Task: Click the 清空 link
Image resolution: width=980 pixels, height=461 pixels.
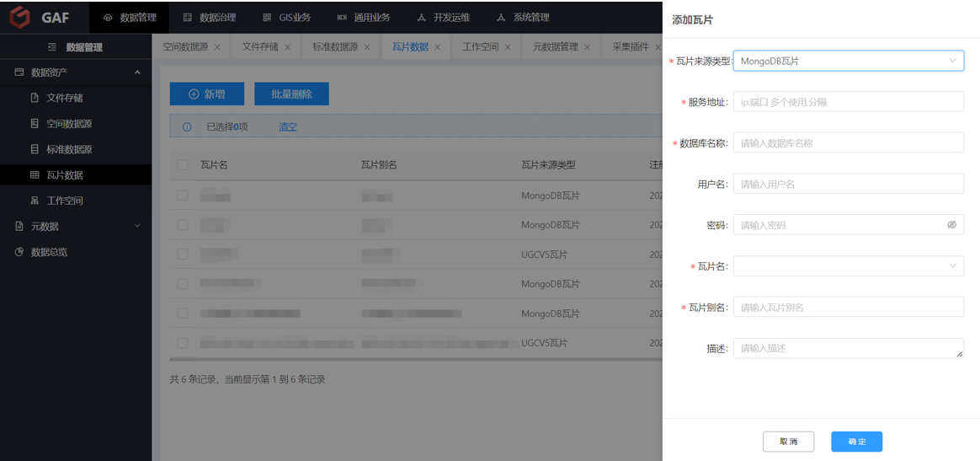Action: tap(287, 127)
